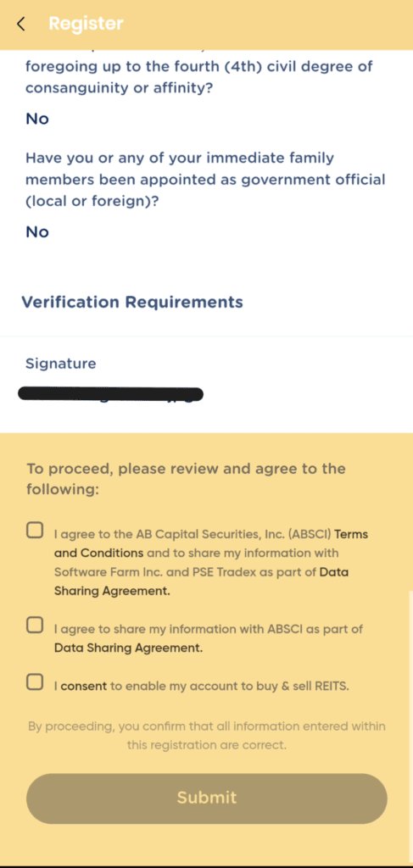Open the bold consent link in REITS statement
Image resolution: width=413 pixels, height=868 pixels.
coord(84,687)
